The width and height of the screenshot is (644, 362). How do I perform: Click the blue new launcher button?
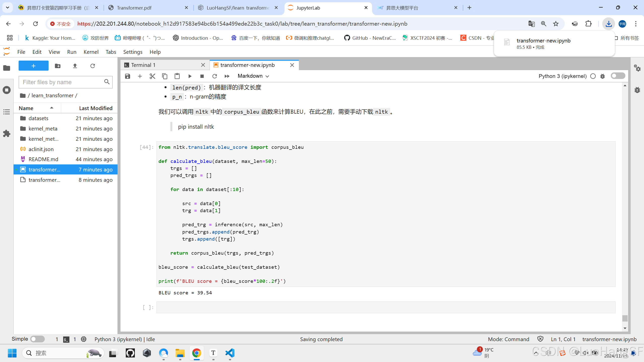coord(33,66)
